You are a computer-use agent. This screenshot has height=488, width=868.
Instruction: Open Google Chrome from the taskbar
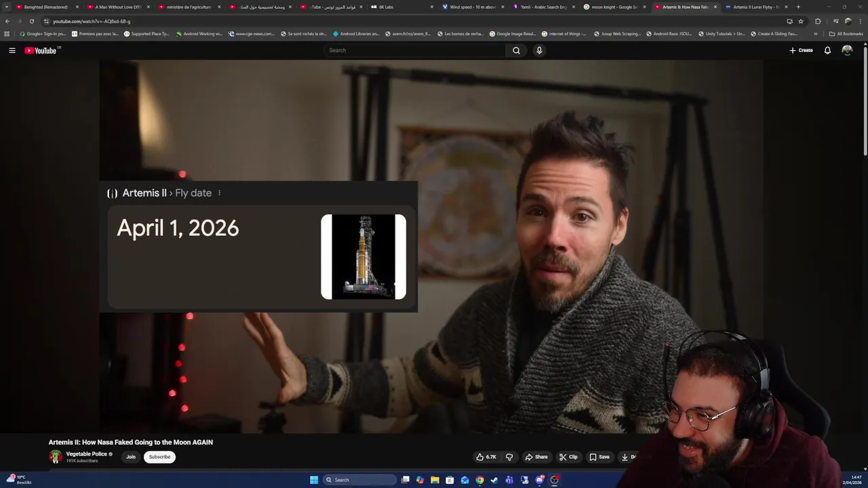479,480
